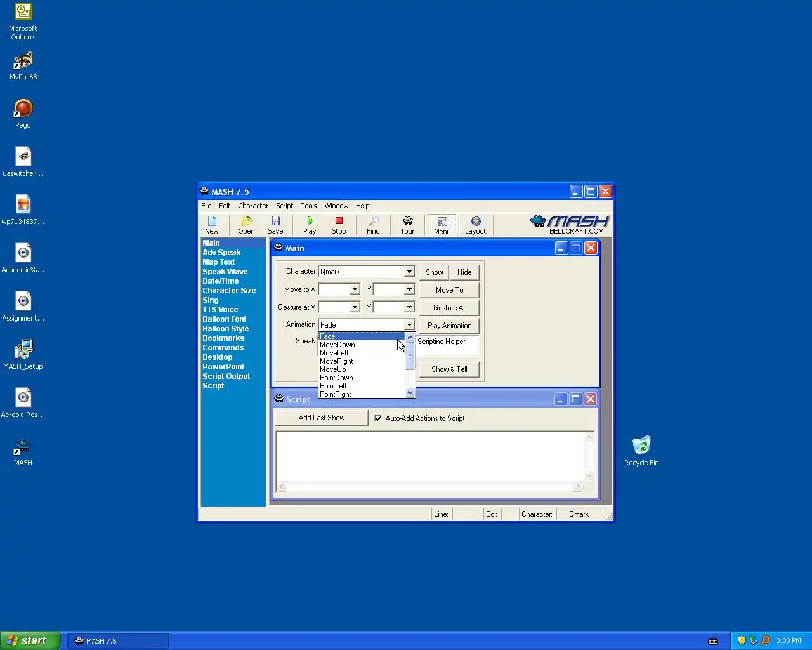Select the Recycle Bin icon
This screenshot has height=650, width=812.
pos(641,451)
